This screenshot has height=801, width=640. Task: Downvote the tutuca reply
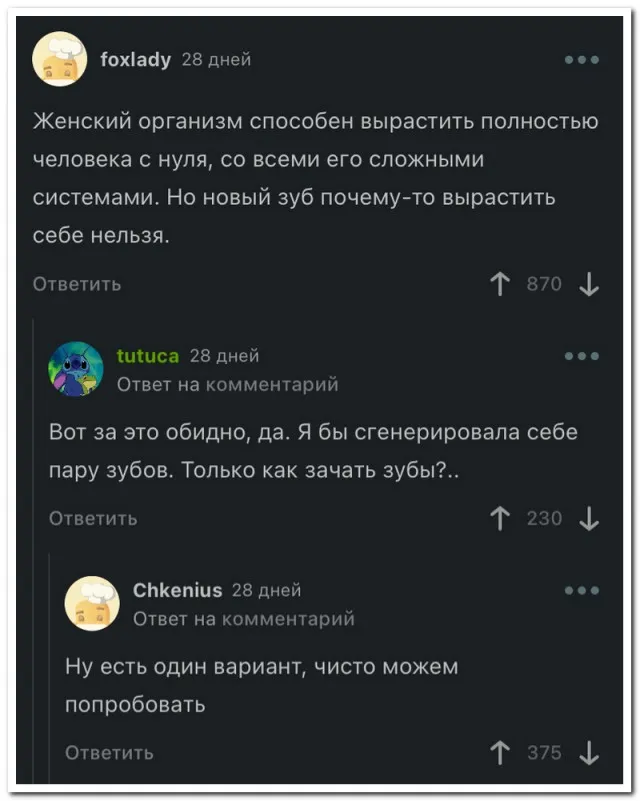pyautogui.click(x=589, y=519)
